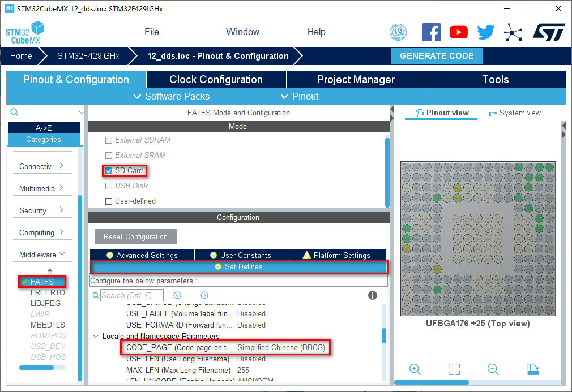The height and width of the screenshot is (392, 572).
Task: Click the Search (Ctrl+F) parameter field
Action: coord(132,295)
